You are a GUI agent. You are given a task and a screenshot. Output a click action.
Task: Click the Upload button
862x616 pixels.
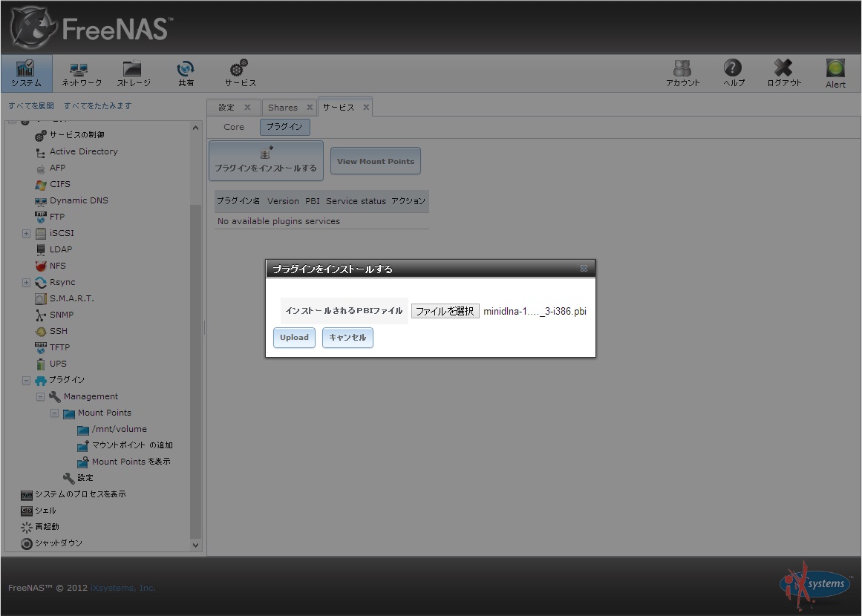point(294,338)
